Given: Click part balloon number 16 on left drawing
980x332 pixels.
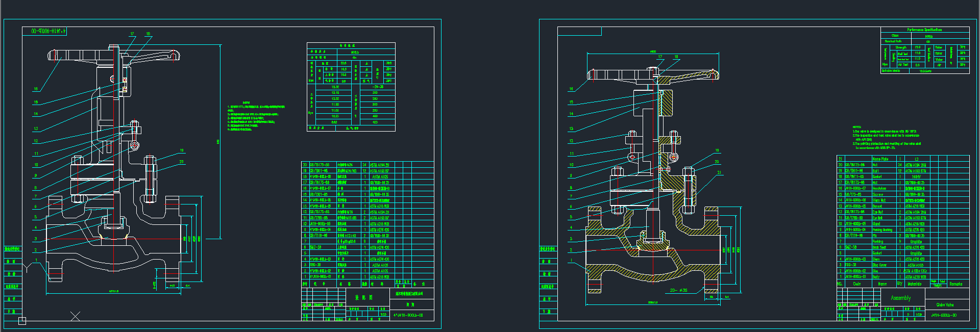Looking at the screenshot, I should (x=36, y=89).
